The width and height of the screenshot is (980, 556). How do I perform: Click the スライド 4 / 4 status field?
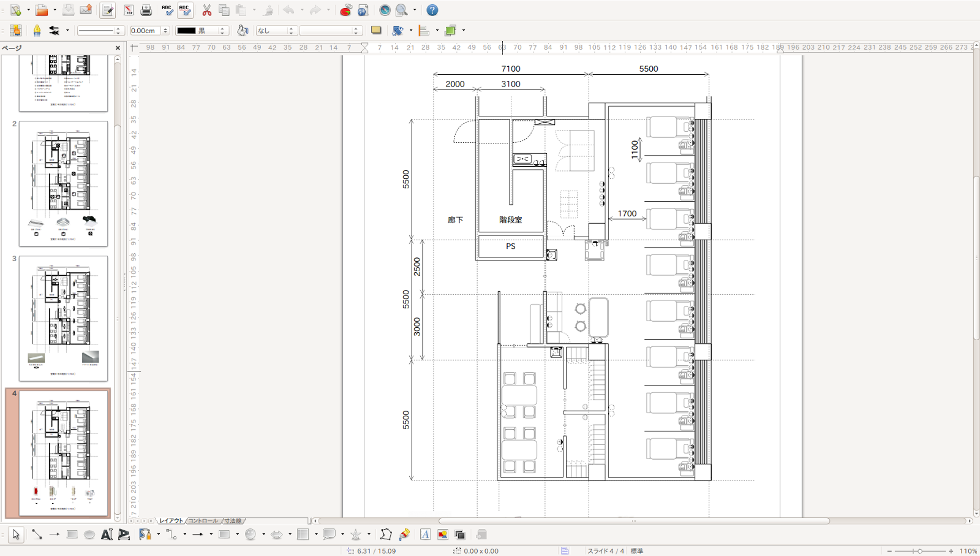(606, 551)
